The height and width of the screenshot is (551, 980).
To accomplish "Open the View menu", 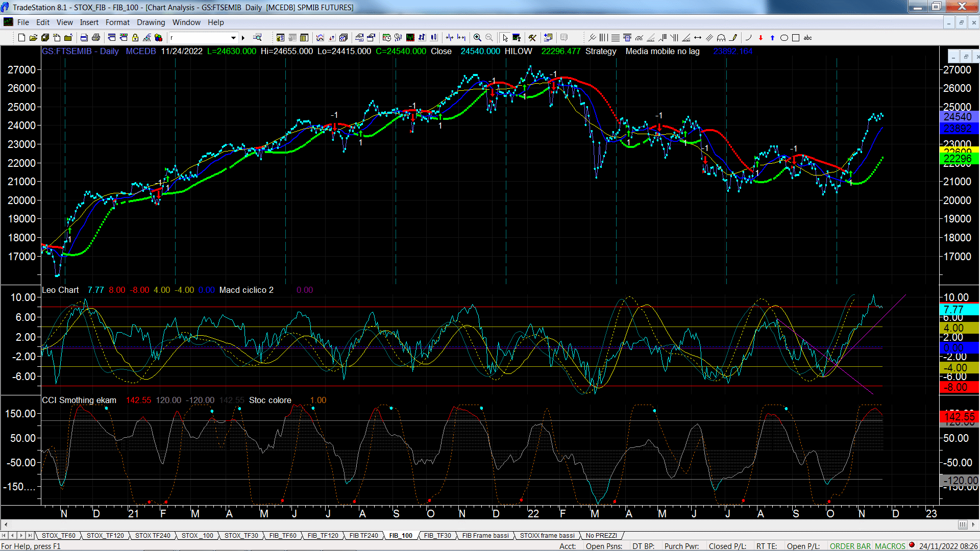I will (65, 22).
